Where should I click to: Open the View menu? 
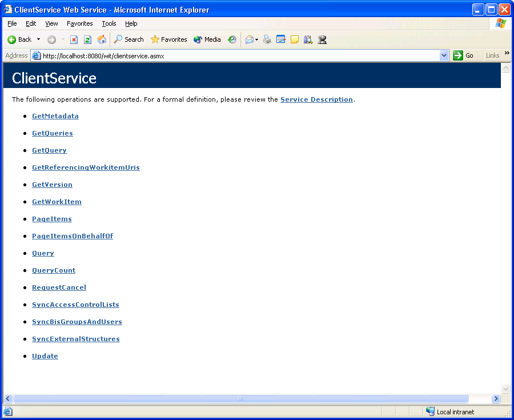coord(51,23)
